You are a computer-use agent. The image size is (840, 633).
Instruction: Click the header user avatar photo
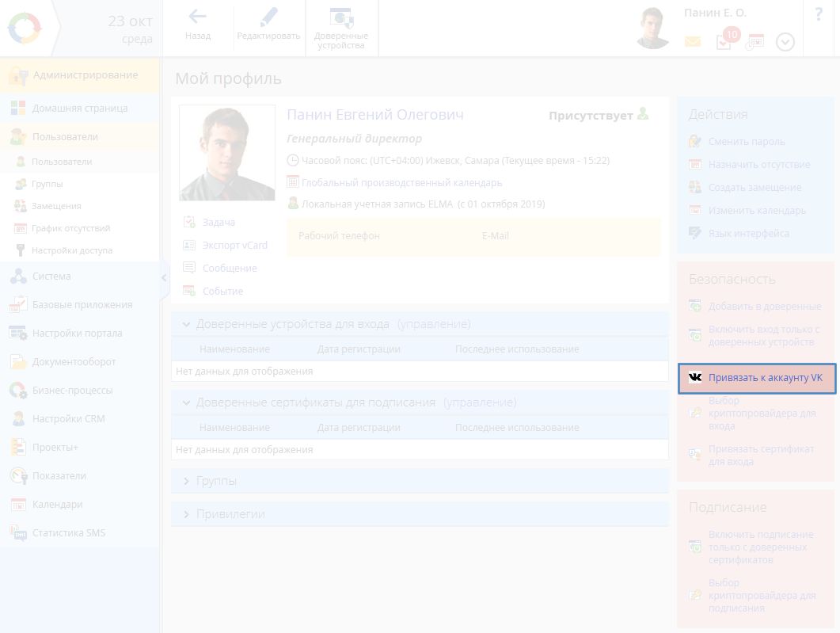coord(654,28)
